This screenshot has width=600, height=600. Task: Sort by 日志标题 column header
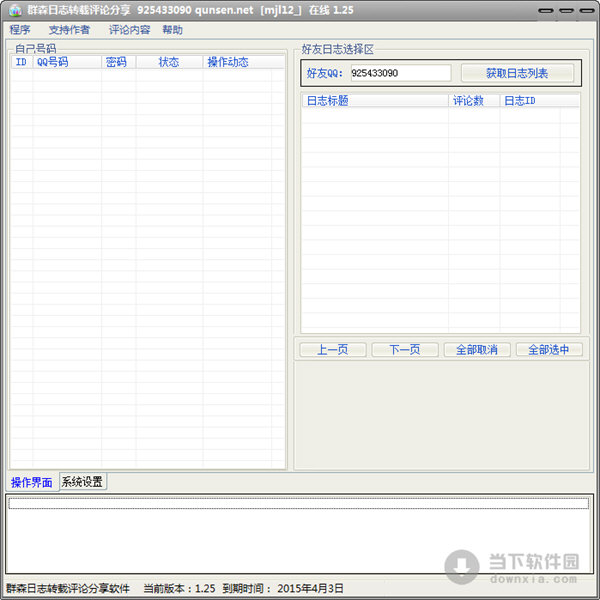tap(375, 101)
